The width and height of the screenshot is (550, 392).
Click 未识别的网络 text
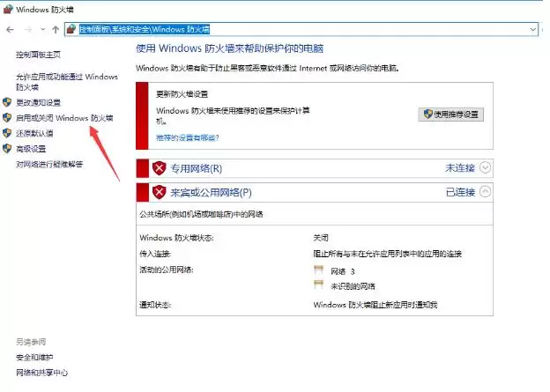pos(353,286)
